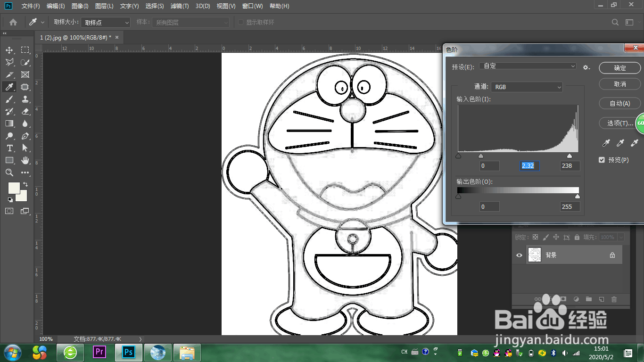
Task: Toggle 显示取样环 checkbox
Action: (241, 22)
